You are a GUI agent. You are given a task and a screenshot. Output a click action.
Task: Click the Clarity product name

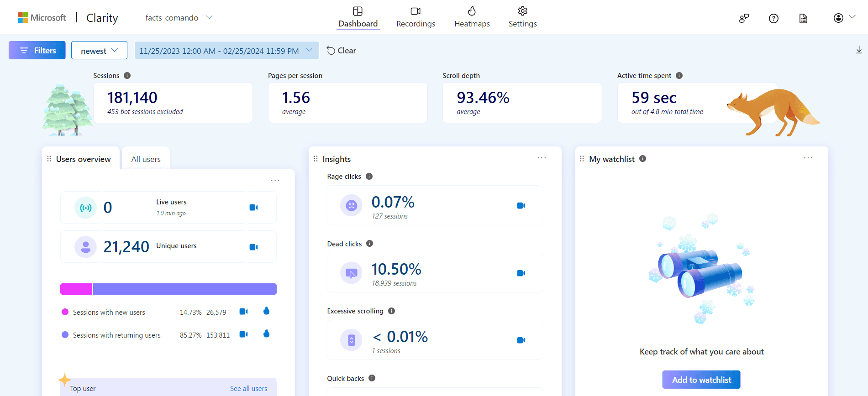102,18
